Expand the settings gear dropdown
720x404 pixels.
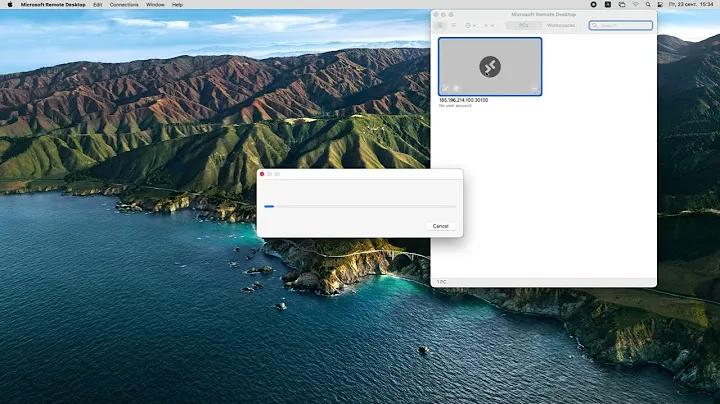pyautogui.click(x=470, y=25)
